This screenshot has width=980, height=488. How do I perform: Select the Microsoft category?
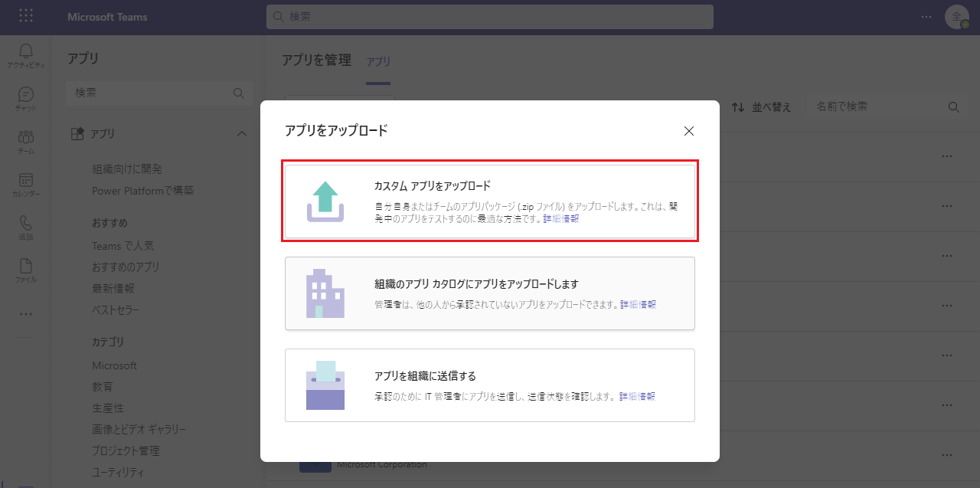click(115, 365)
